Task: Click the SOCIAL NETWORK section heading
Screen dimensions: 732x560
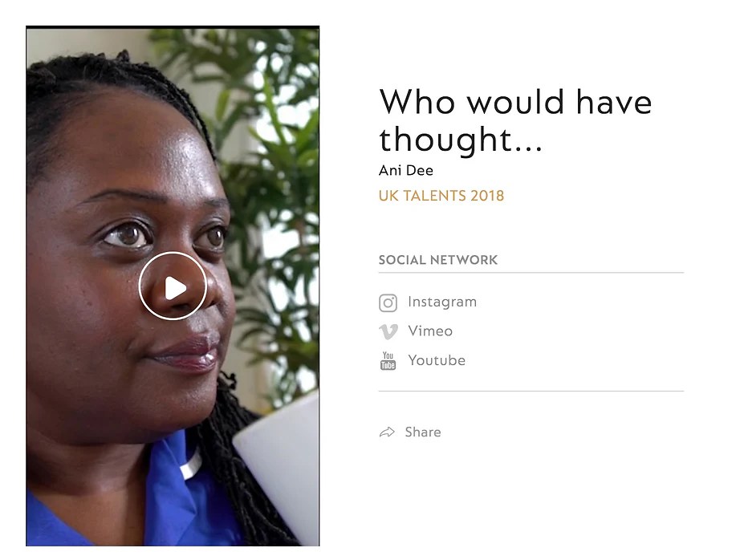Action: pyautogui.click(x=438, y=260)
